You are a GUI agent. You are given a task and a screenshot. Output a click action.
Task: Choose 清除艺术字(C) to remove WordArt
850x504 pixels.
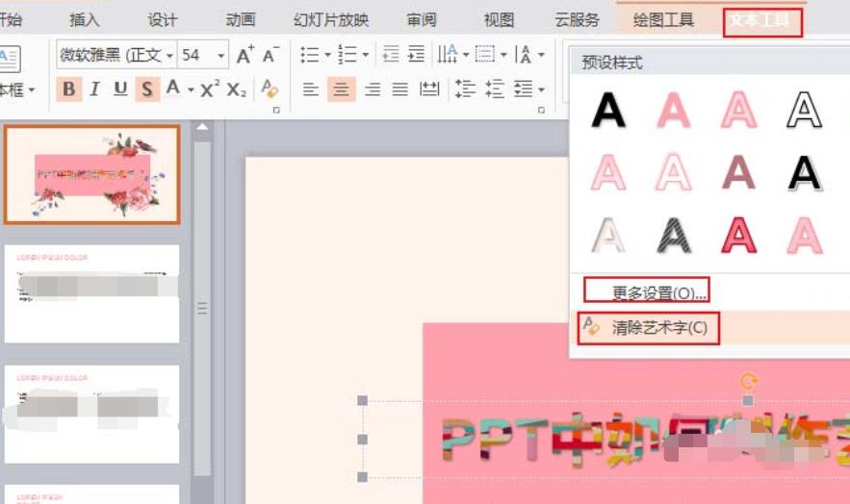coord(659,328)
